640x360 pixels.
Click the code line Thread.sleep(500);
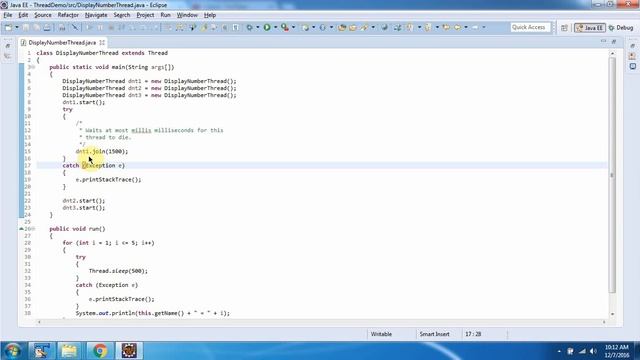tap(118, 271)
